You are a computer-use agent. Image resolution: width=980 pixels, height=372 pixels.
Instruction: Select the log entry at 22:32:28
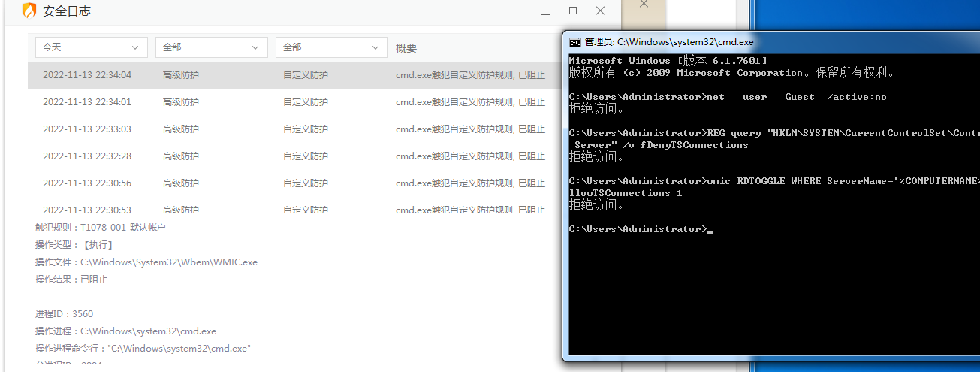[294, 156]
